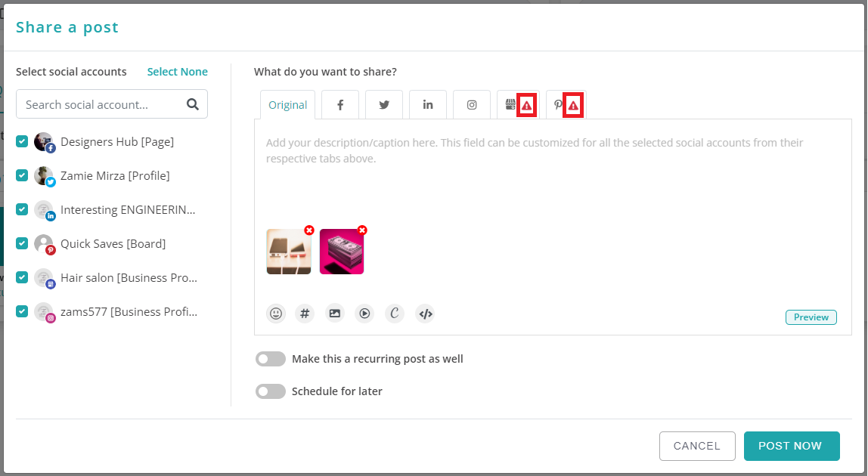Open the emoji picker

276,314
